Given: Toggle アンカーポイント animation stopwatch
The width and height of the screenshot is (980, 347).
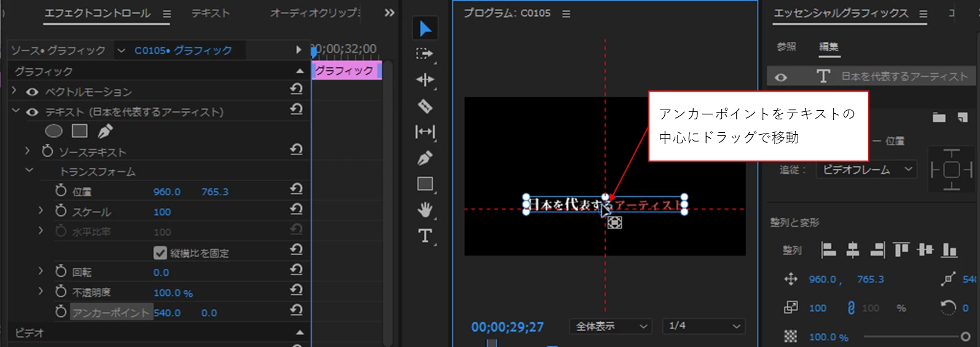Looking at the screenshot, I should click(60, 311).
